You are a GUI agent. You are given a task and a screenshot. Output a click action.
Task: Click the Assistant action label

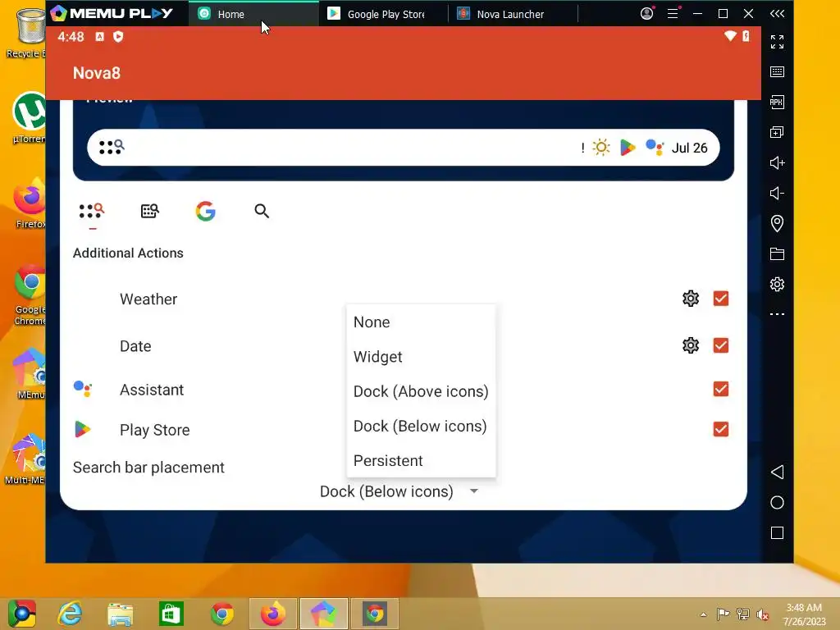click(x=152, y=390)
